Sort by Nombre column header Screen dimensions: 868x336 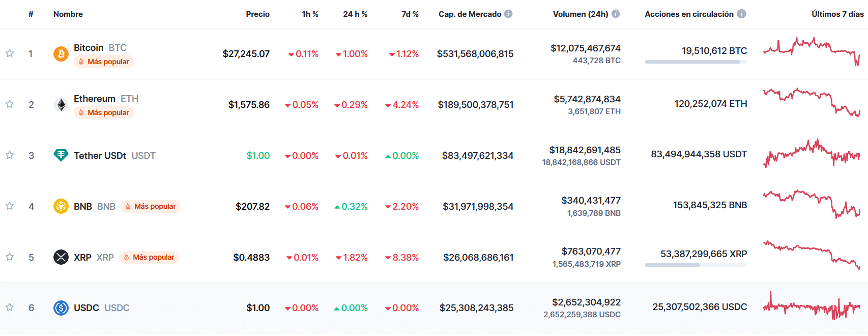[68, 14]
